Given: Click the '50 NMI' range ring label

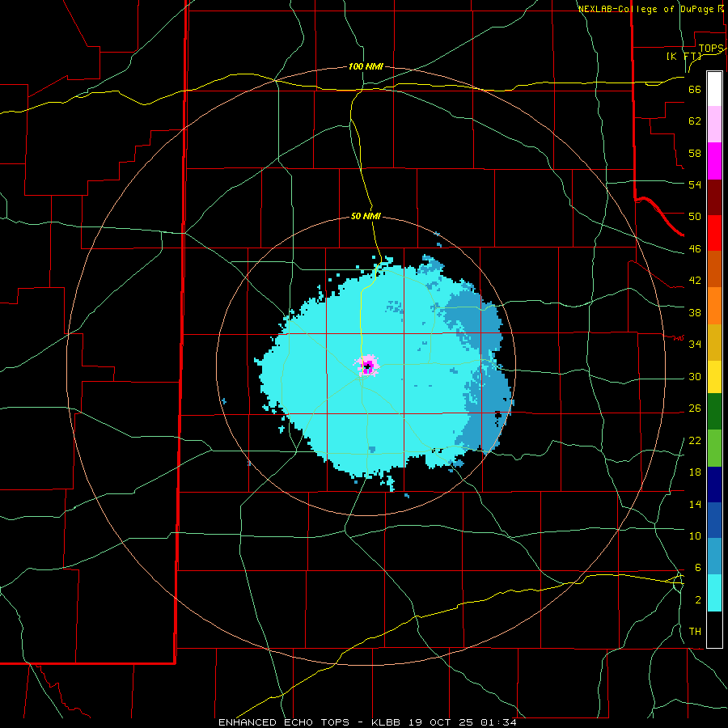Looking at the screenshot, I should [x=366, y=216].
